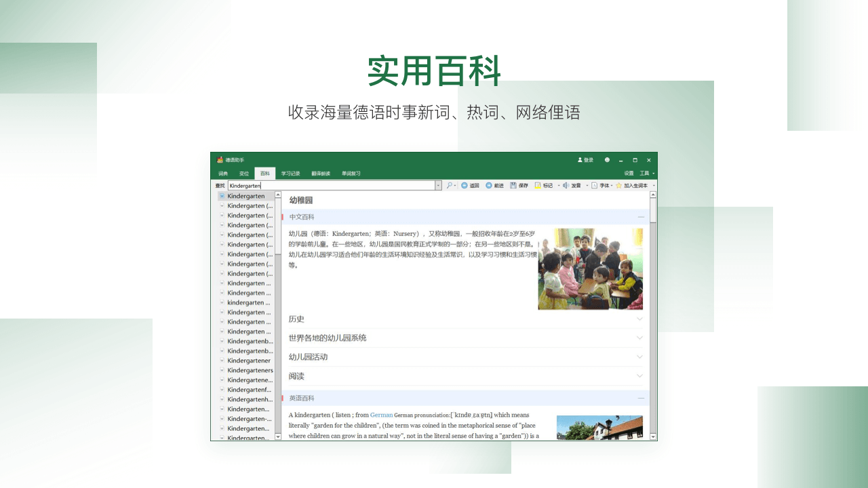Switch to the 翻译朗读 tab
Image resolution: width=868 pixels, height=488 pixels.
(x=319, y=173)
